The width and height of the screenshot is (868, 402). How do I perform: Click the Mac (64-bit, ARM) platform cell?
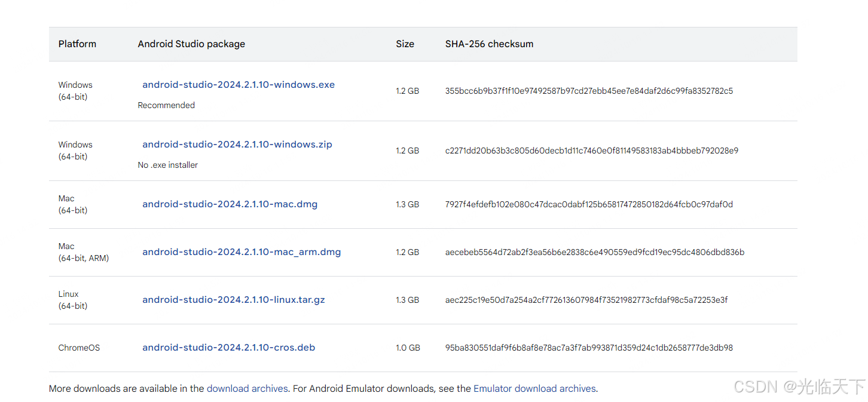click(84, 252)
